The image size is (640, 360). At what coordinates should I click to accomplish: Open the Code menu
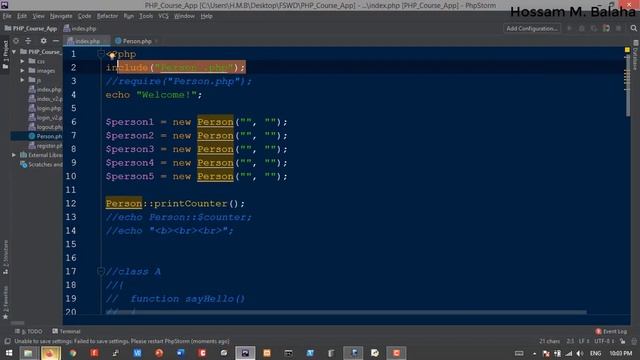tap(84, 16)
